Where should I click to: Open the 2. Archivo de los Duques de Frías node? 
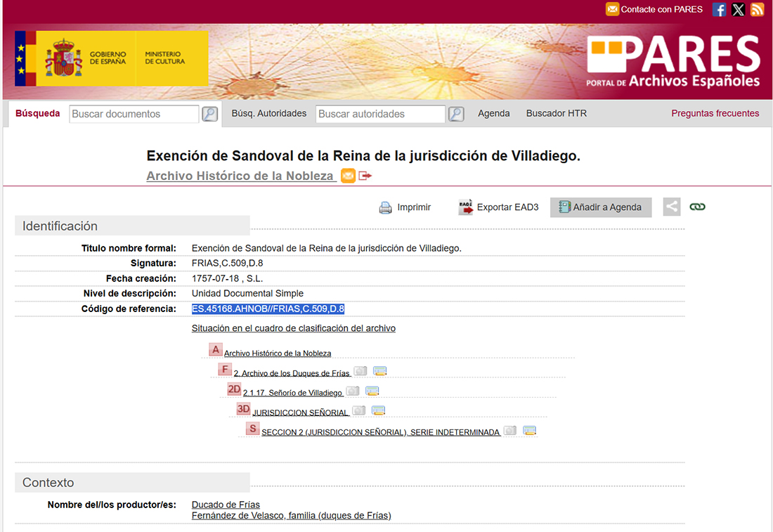291,373
